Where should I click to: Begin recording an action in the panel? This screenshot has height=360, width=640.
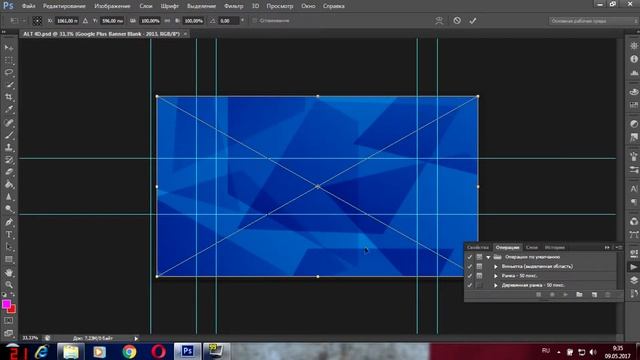(x=552, y=294)
